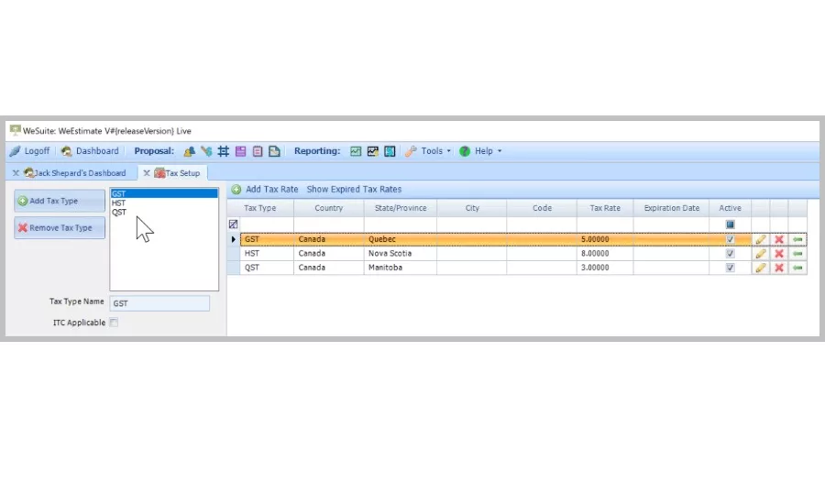Open the Dashboard from the toolbar
825x504 pixels.
[90, 151]
